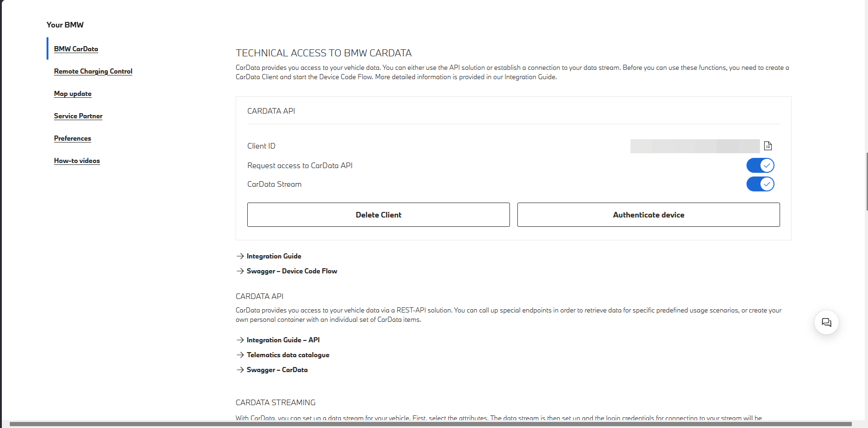Open Service Partner page
Image resolution: width=868 pixels, height=428 pixels.
click(78, 116)
